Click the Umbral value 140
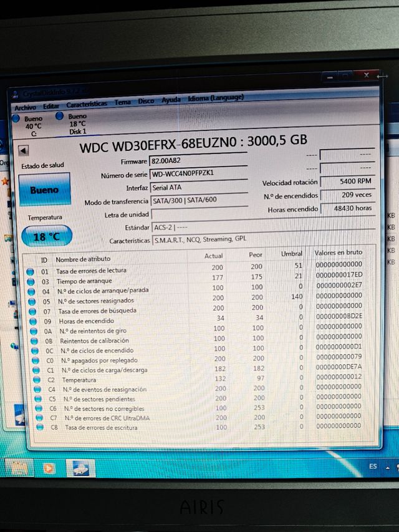 (297, 296)
